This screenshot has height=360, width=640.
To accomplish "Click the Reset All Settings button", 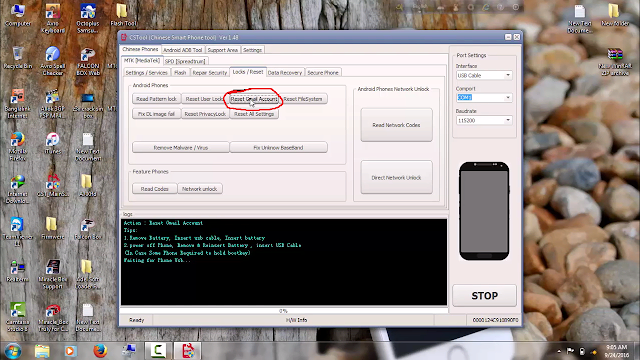I will 254,114.
